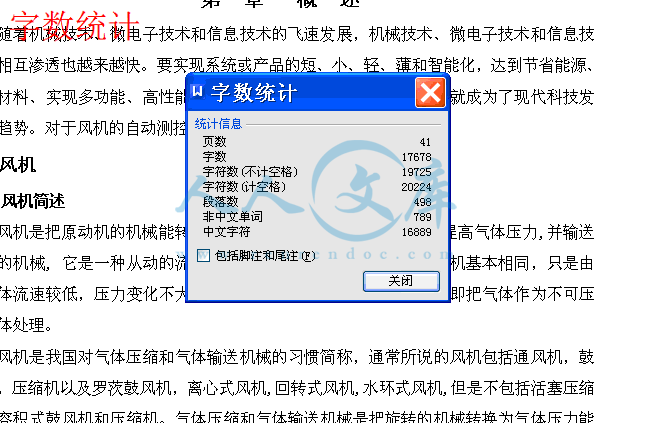Click the 页数 value 41

click(x=425, y=142)
